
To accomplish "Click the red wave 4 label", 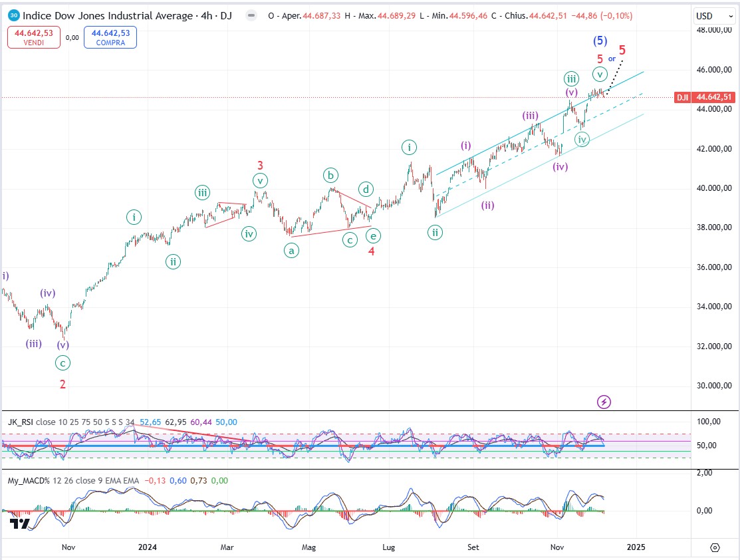I will [x=372, y=251].
